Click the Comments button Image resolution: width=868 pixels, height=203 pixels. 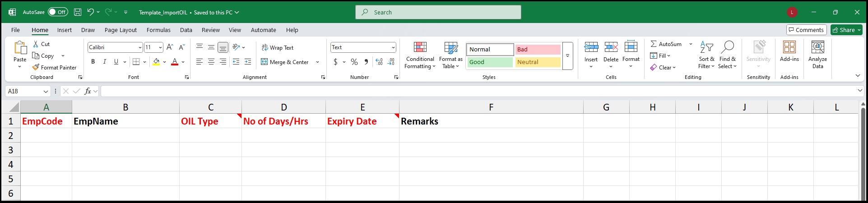[806, 30]
